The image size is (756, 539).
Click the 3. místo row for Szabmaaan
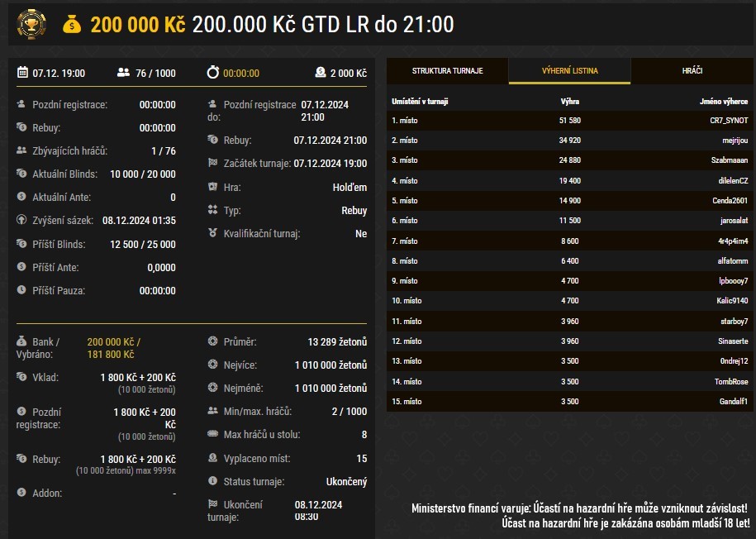tap(568, 160)
